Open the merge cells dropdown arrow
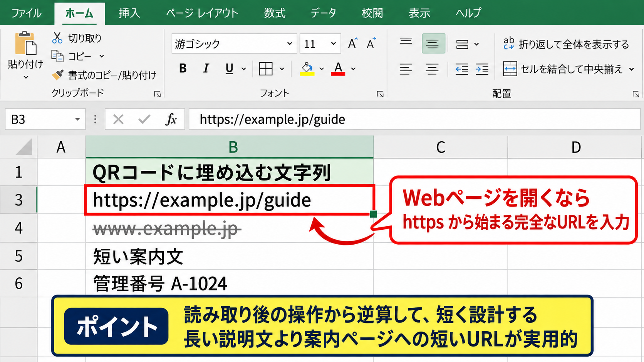The image size is (644, 362). point(632,69)
